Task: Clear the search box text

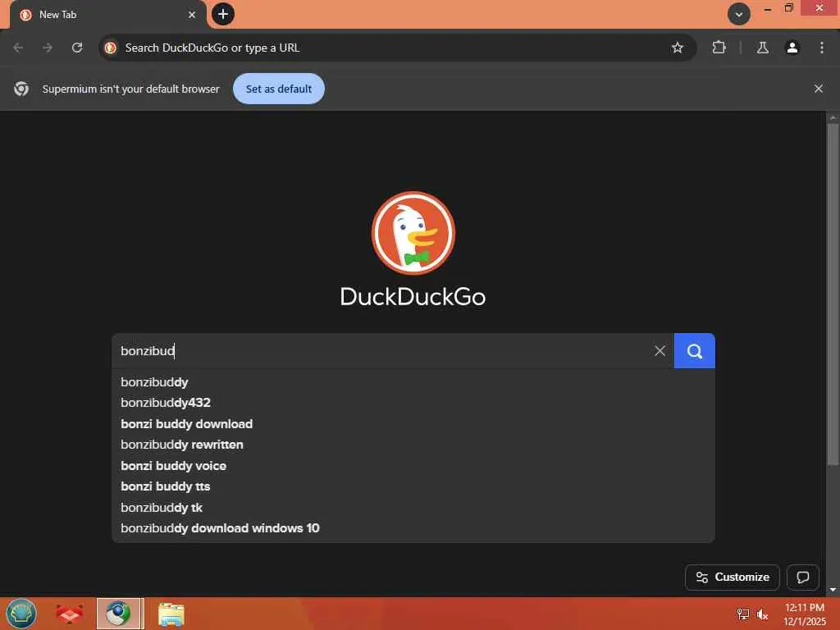Action: point(660,351)
